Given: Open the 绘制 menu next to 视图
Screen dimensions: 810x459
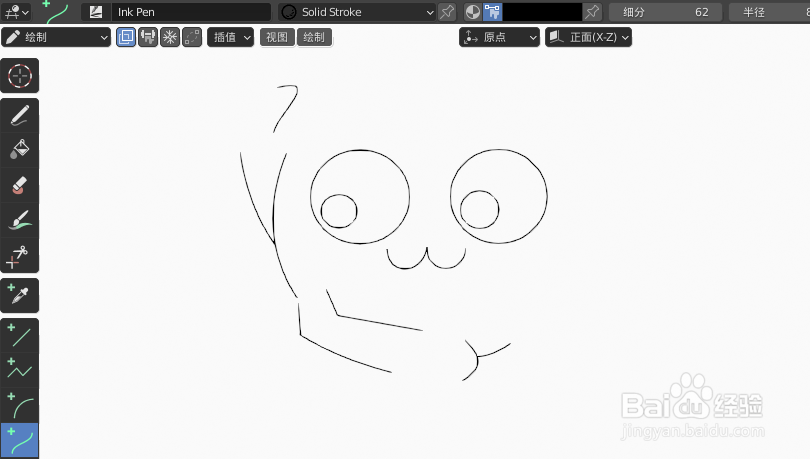Looking at the screenshot, I should coord(314,37).
